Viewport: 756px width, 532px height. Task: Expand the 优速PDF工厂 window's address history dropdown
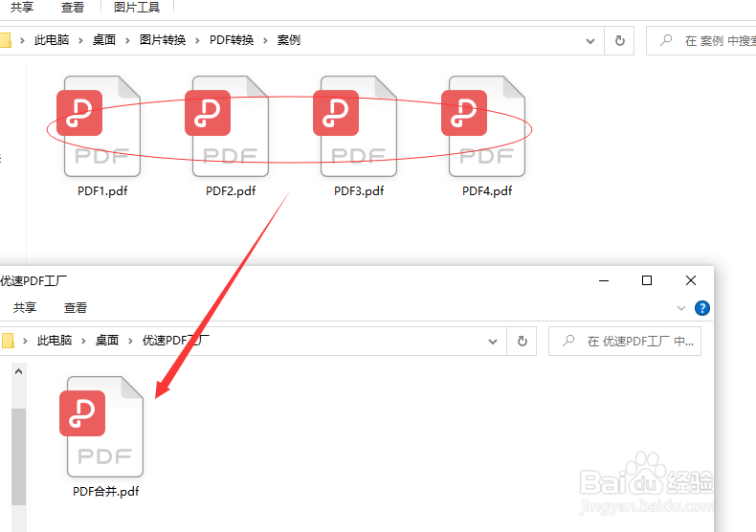(x=493, y=342)
